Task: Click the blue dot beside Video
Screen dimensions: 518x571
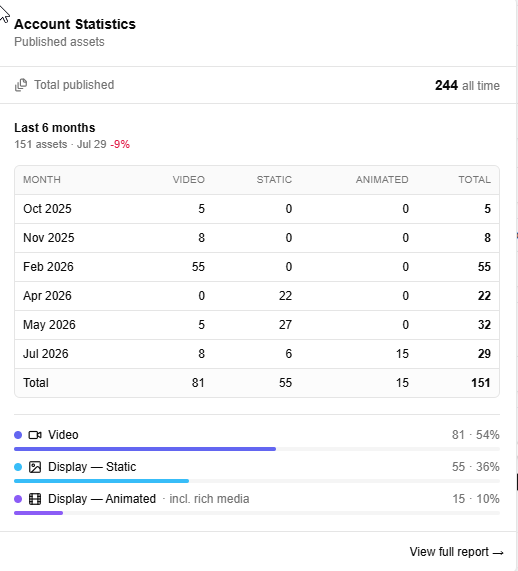Action: click(18, 435)
